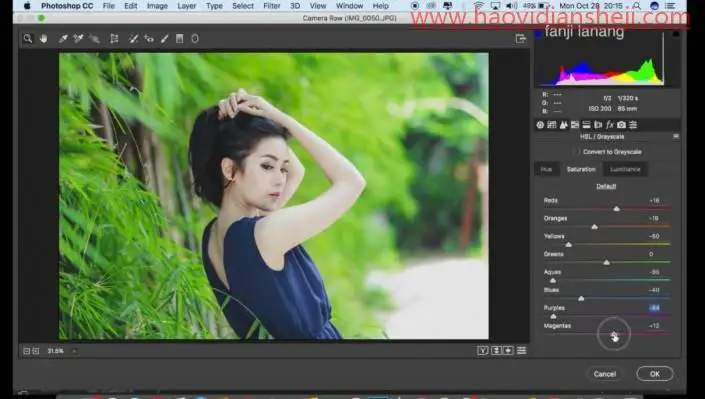
Task: Open the Presets panel icon
Action: (x=633, y=125)
